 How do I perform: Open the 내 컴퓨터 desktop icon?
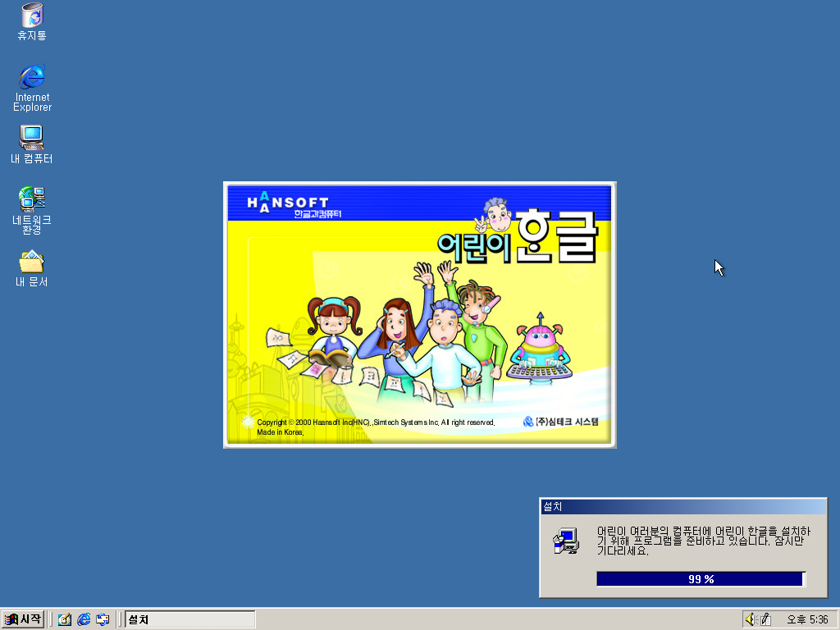coord(32,144)
